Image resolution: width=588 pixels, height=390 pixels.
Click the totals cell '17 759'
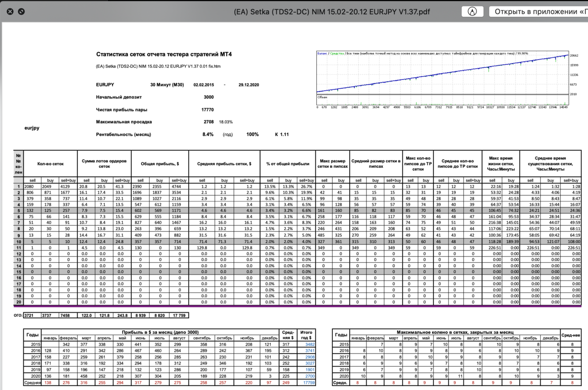tap(178, 315)
